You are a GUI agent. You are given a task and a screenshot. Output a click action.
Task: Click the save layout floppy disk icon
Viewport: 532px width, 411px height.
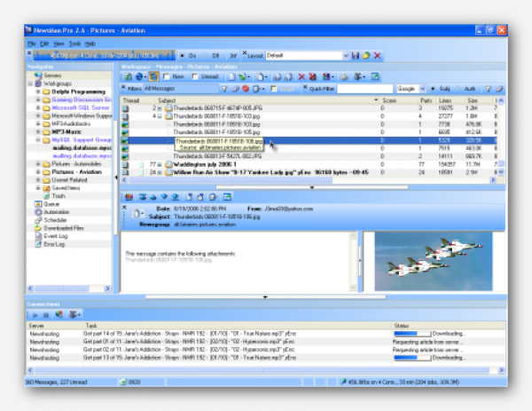click(356, 56)
